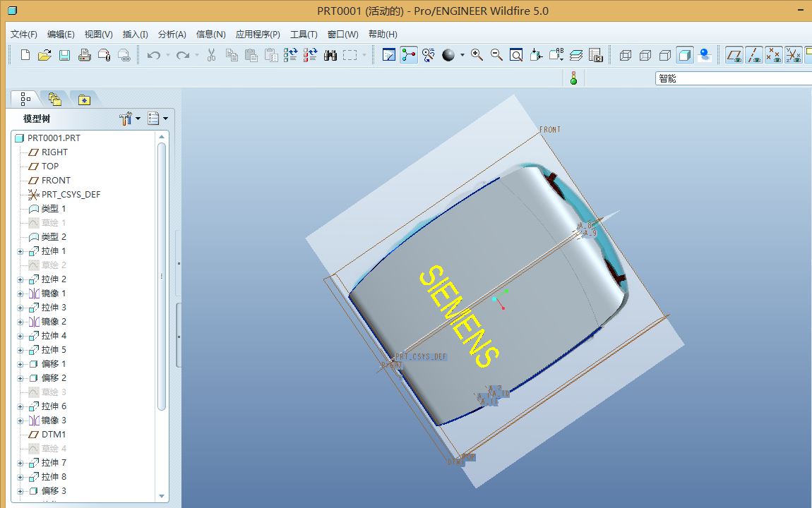Viewport: 812px width, 508px height.
Task: Click the Zoom In magnifier icon
Action: [477, 55]
